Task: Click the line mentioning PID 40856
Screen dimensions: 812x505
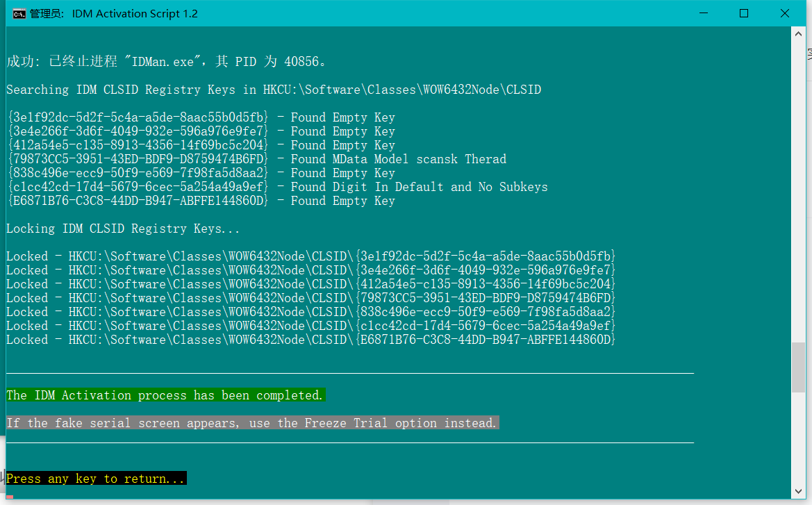Action: (167, 62)
